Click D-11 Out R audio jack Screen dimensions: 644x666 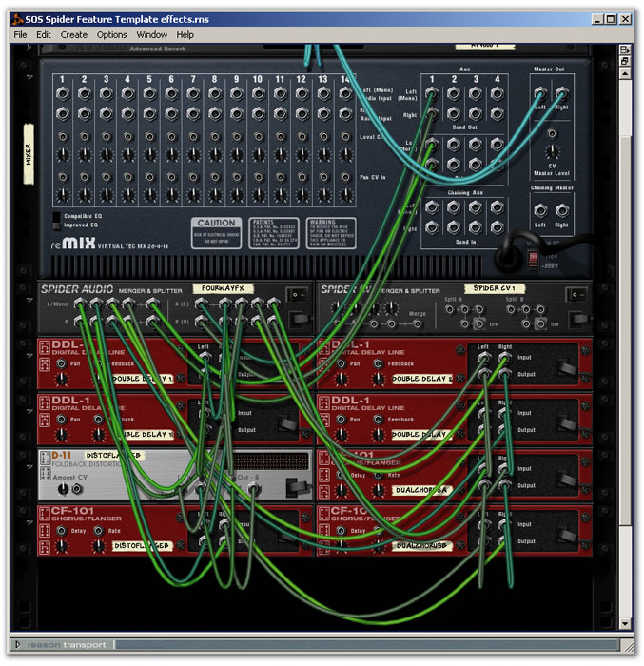tap(254, 489)
